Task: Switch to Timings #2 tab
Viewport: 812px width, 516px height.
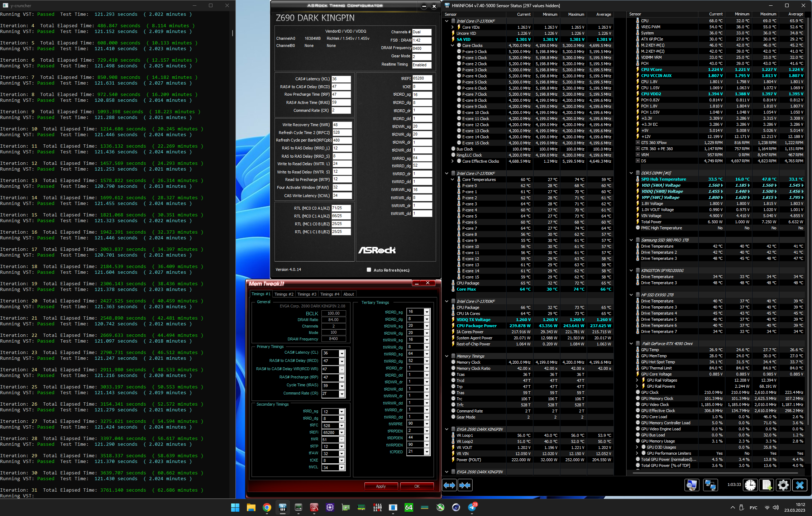Action: pyautogui.click(x=283, y=294)
